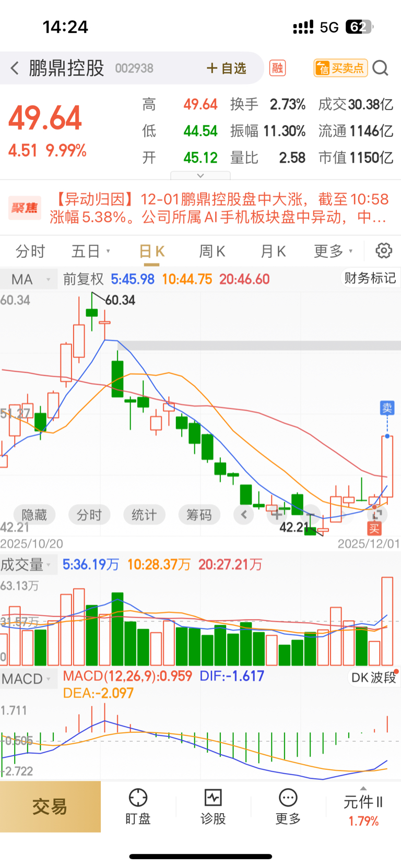Viewport: 401px width, 868px height.
Task: Shift chart left with arrow button
Action: click(244, 515)
